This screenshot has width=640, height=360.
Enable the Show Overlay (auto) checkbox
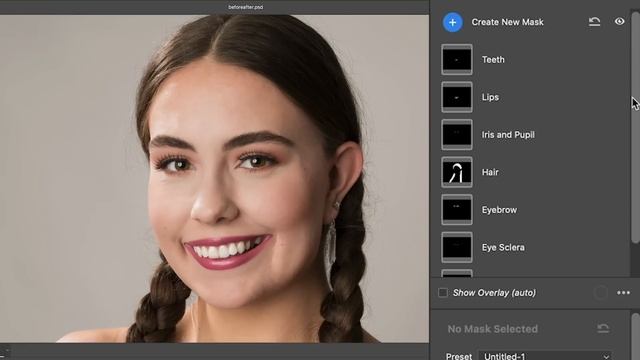tap(443, 293)
